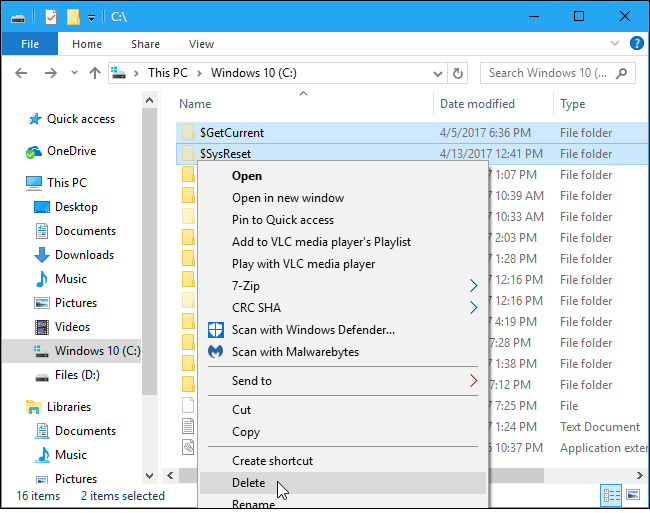This screenshot has height=513, width=650.
Task: Open the File tab
Action: point(30,44)
